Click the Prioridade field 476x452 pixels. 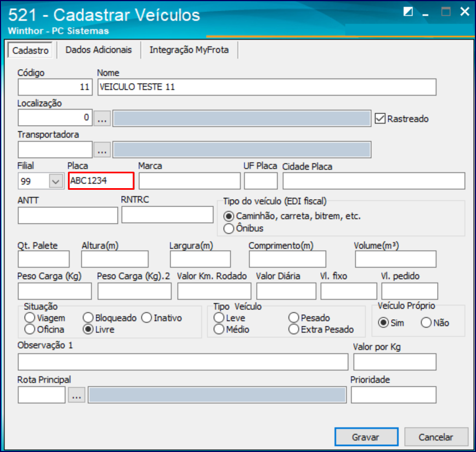(x=393, y=394)
